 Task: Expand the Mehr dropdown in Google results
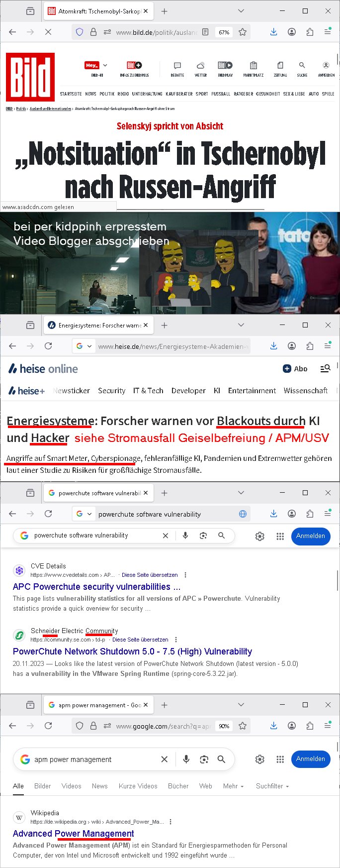233,786
